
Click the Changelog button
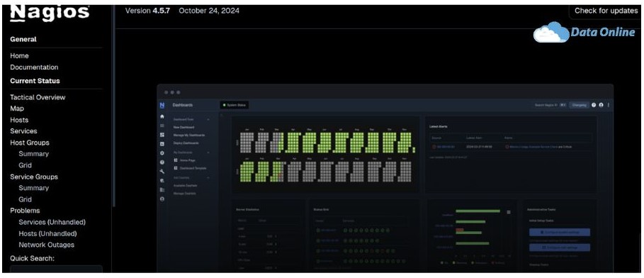(579, 105)
